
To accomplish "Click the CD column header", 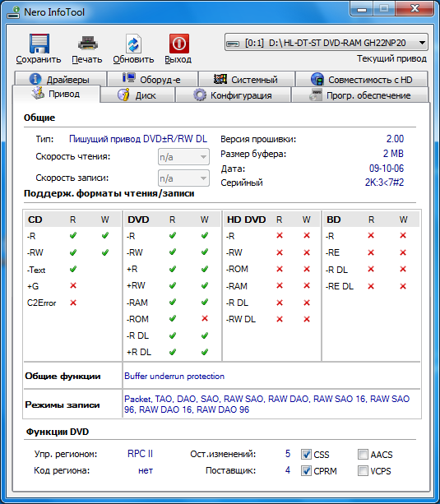I will (35, 220).
